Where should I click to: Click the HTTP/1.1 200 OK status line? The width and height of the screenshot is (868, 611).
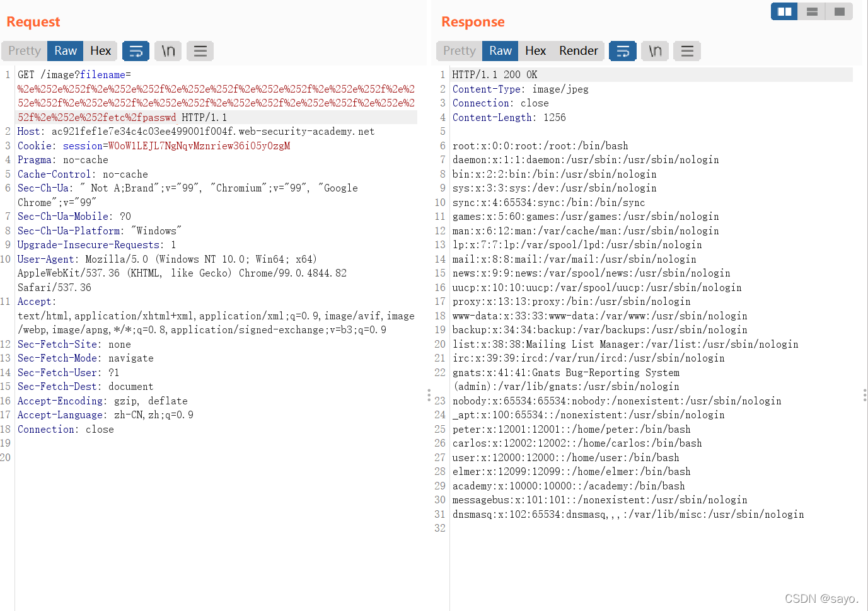pyautogui.click(x=495, y=74)
